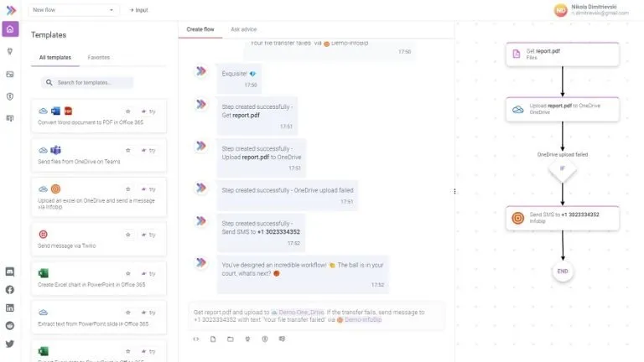Open the Facebook icon in sidebar
Viewport: 644px width, 362px height.
pos(10,290)
